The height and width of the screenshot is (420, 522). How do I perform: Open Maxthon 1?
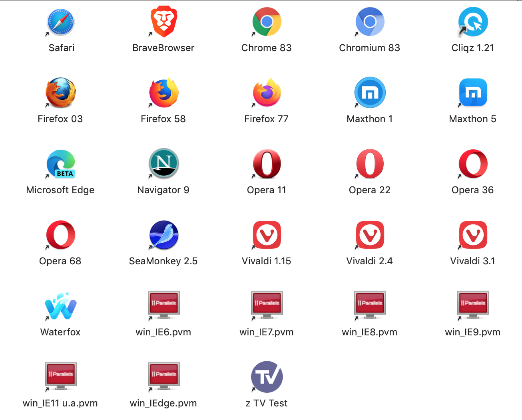pos(370,93)
